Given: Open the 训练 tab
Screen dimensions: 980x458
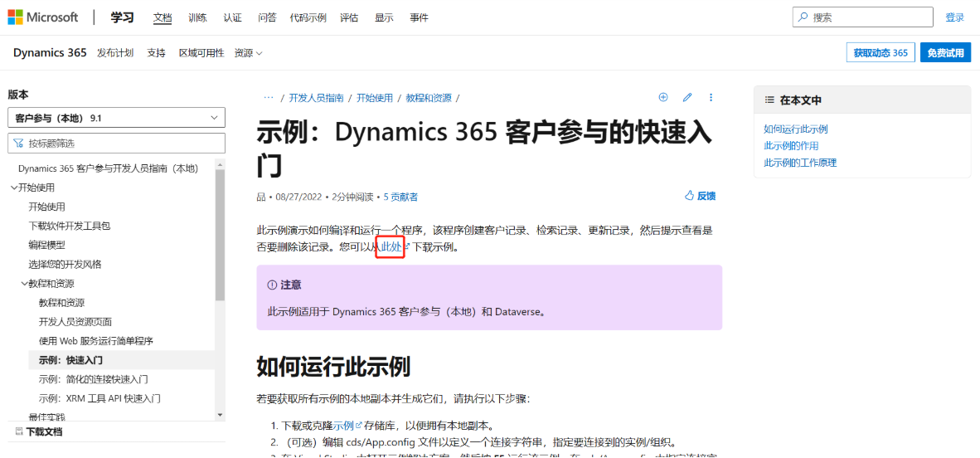Looking at the screenshot, I should (197, 17).
